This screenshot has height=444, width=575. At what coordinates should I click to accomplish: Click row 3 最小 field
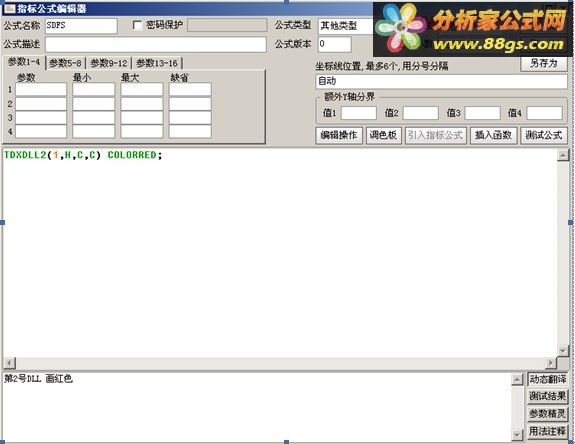pyautogui.click(x=94, y=118)
